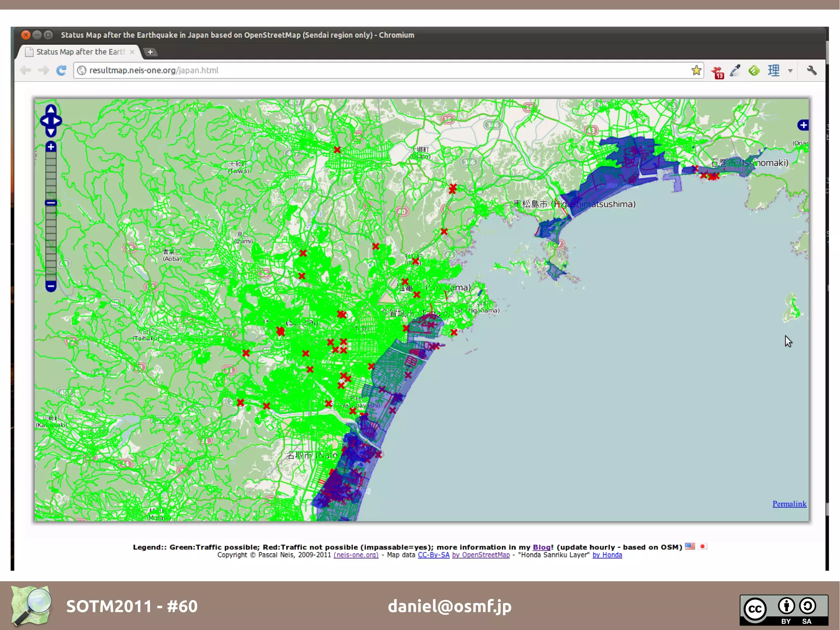This screenshot has height=630, width=840.
Task: Open the Blog link in legend
Action: click(541, 547)
